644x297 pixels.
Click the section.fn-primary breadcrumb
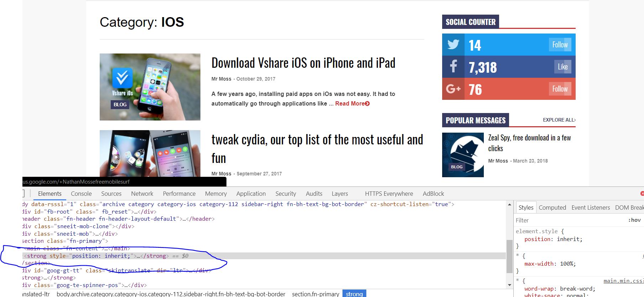point(315,294)
